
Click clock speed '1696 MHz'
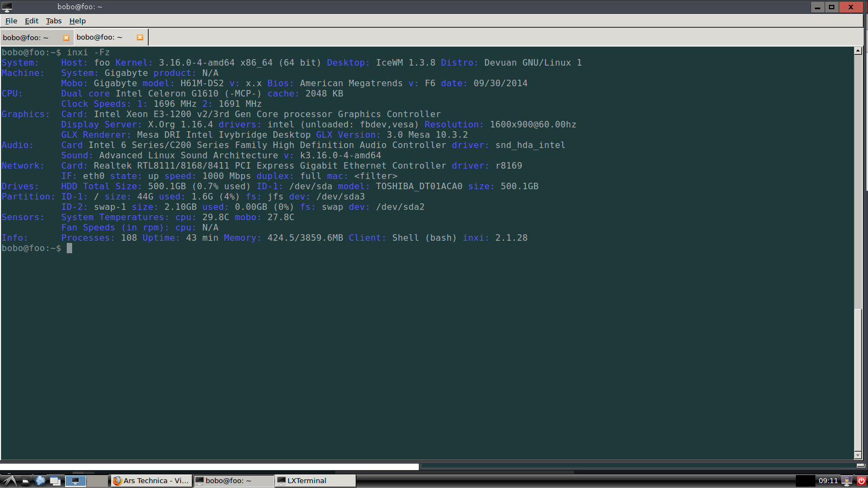[175, 104]
